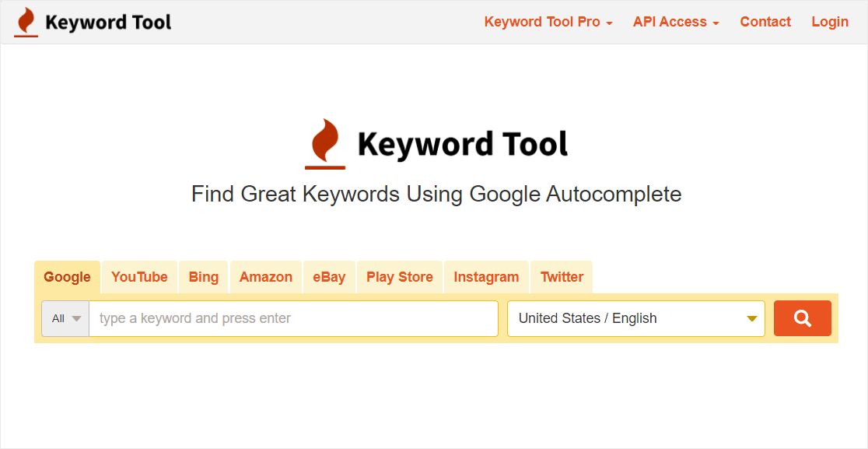Click the Find Great Keywords headline text
The image size is (868, 449).
click(x=436, y=195)
